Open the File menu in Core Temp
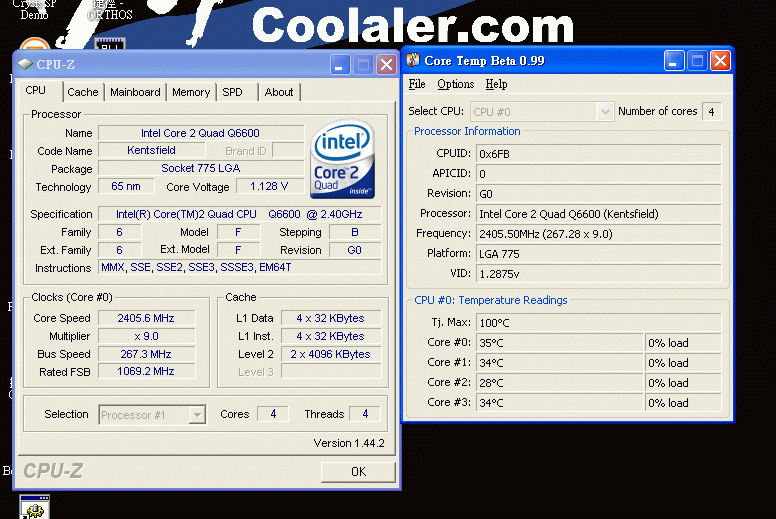The width and height of the screenshot is (776, 519). point(417,84)
